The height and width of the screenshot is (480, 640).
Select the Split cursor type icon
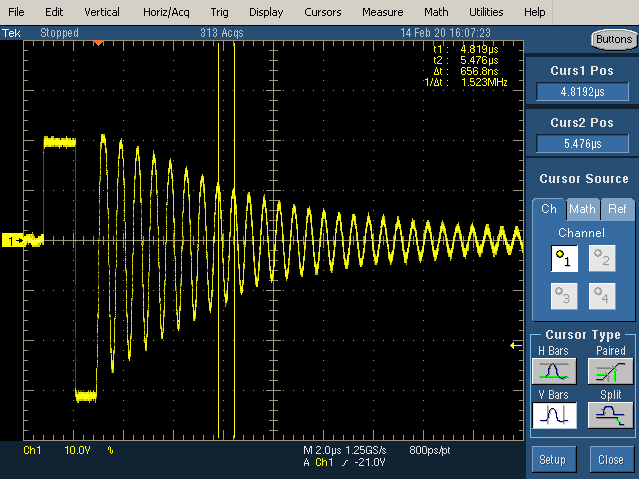[x=610, y=415]
